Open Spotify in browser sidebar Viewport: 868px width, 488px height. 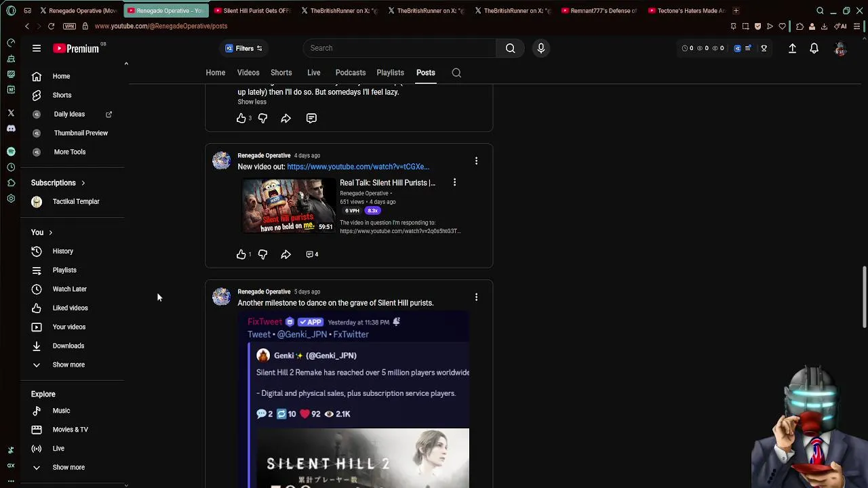(x=11, y=151)
